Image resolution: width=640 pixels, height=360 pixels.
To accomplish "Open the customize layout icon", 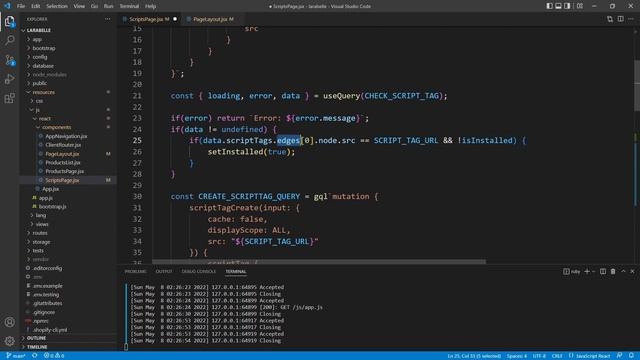I will 580,6.
